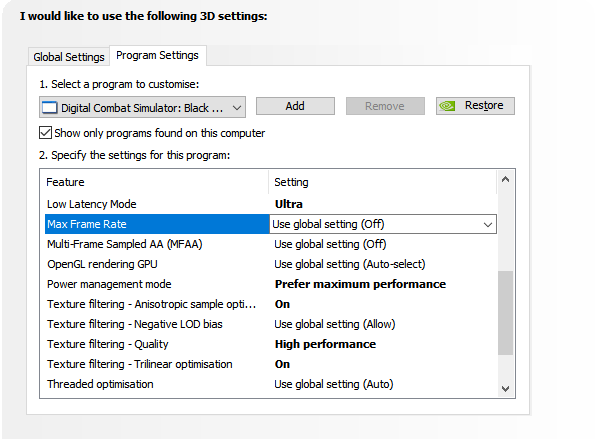This screenshot has height=439, width=605.
Task: Click the scroll up arrow in settings list
Action: click(x=505, y=179)
